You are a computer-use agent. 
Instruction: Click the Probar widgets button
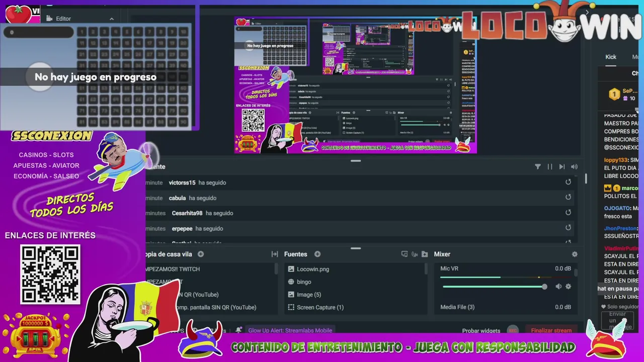(x=481, y=330)
